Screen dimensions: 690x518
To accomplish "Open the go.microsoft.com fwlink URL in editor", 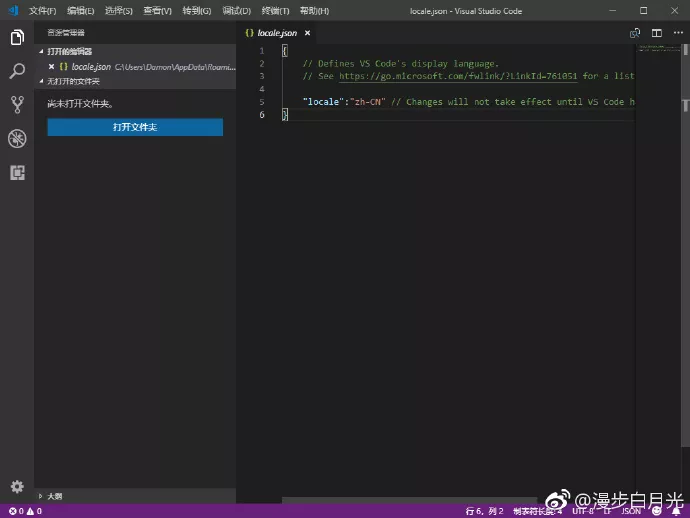I will pyautogui.click(x=458, y=76).
